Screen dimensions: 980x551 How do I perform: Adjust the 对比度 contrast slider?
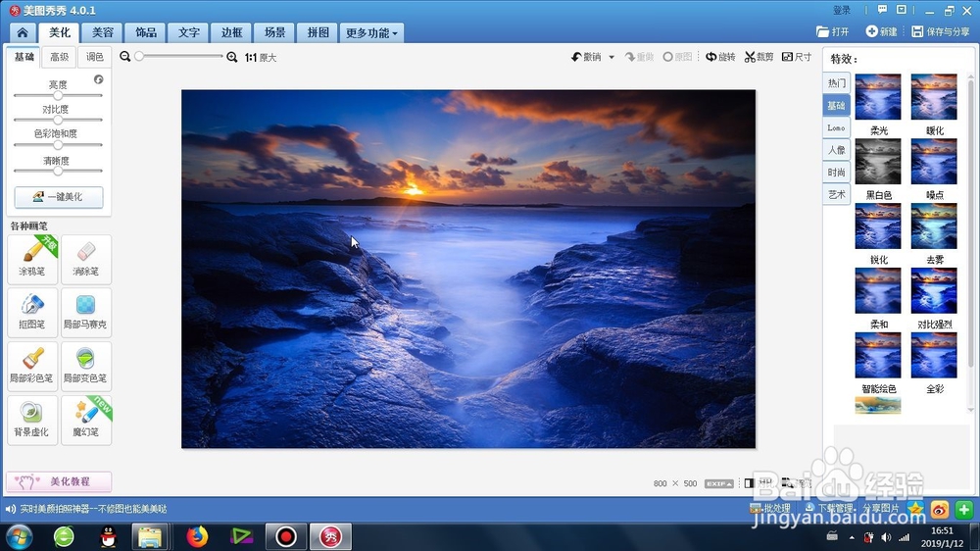pos(58,120)
